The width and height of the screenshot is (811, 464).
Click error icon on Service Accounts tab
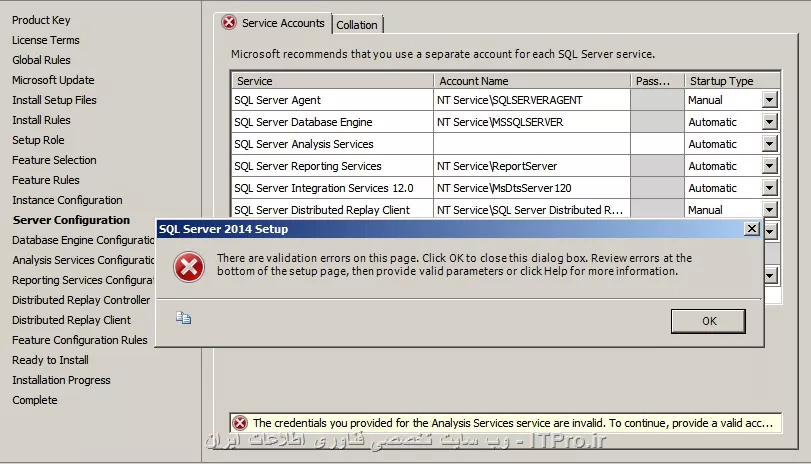(x=229, y=22)
